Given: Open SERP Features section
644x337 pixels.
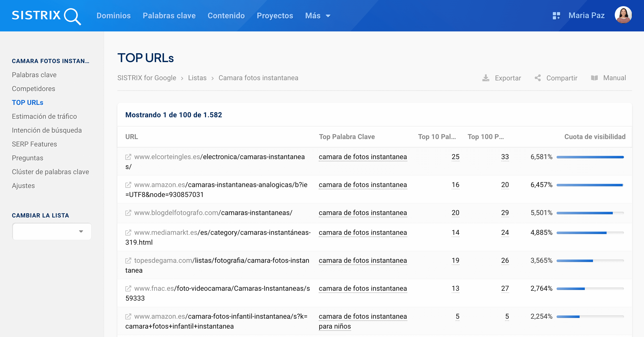Looking at the screenshot, I should (34, 144).
